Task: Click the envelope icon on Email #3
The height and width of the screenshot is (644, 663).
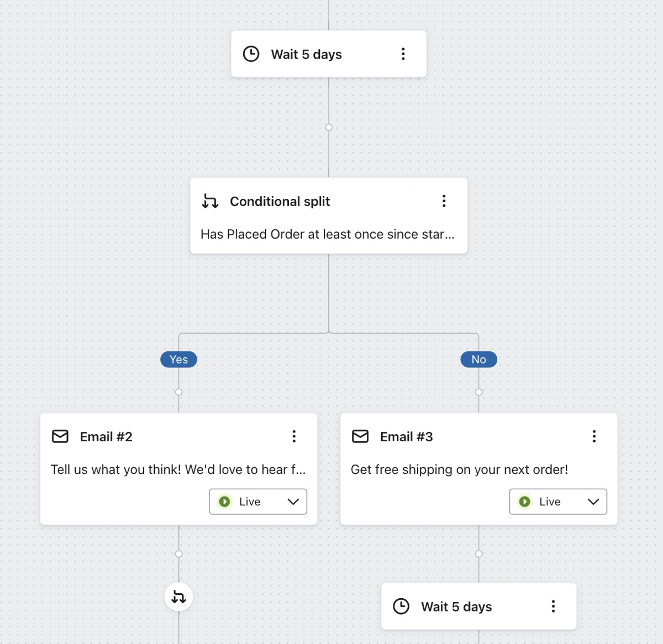Action: [361, 436]
